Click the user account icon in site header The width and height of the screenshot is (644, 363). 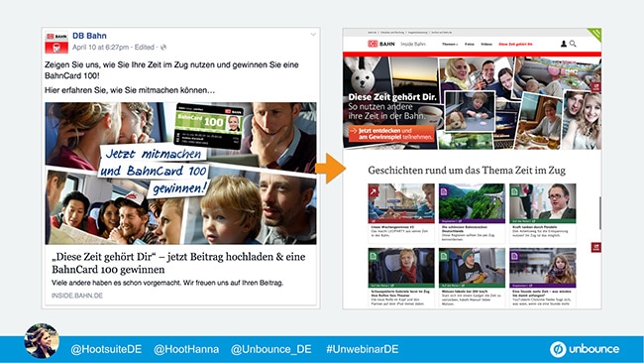[x=564, y=44]
